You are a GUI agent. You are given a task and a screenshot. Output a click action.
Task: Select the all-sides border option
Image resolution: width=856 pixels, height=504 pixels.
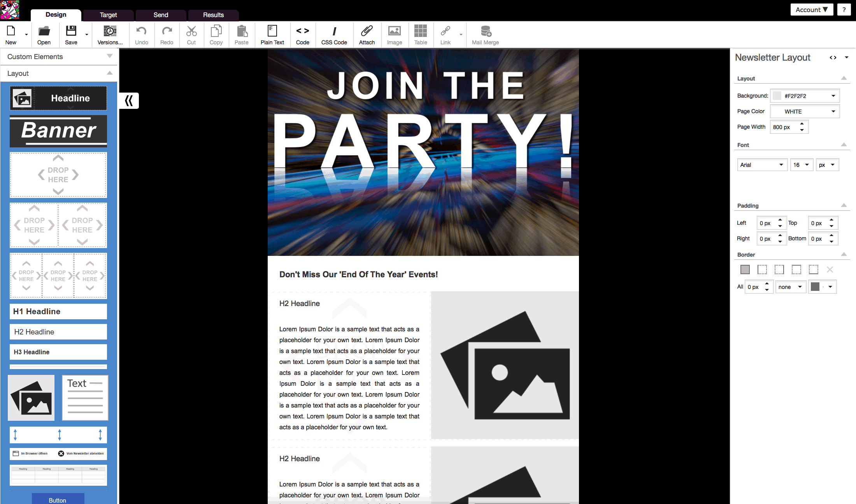[745, 269]
